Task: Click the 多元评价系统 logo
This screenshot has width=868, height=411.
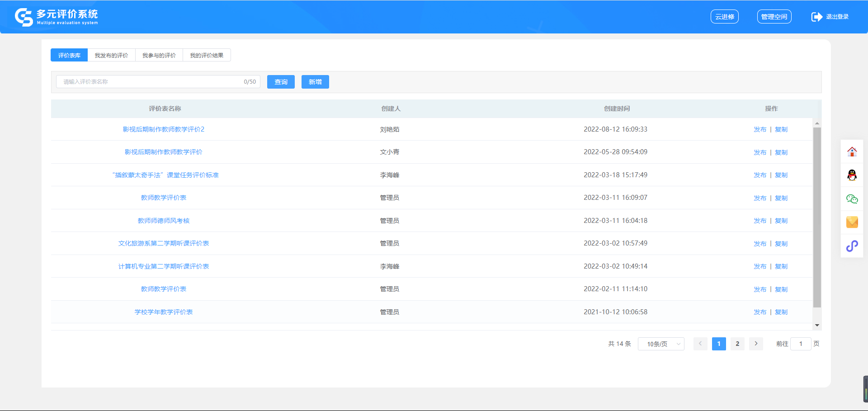Action: coord(56,17)
